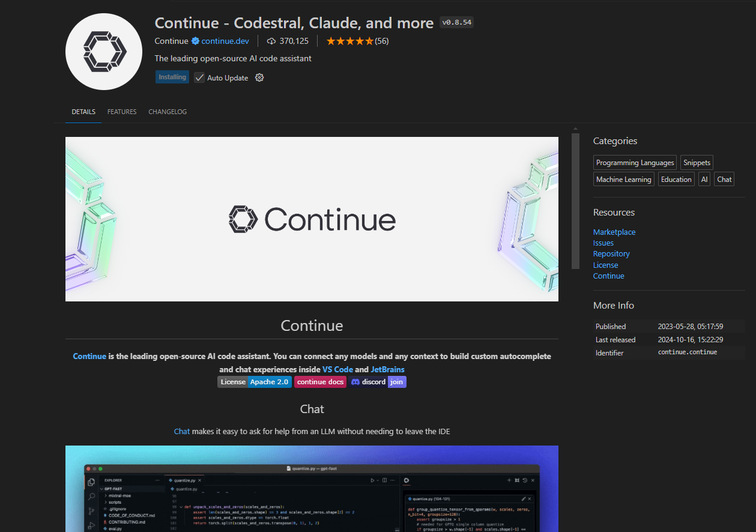Click the readme vertical scrollbar

click(x=575, y=201)
